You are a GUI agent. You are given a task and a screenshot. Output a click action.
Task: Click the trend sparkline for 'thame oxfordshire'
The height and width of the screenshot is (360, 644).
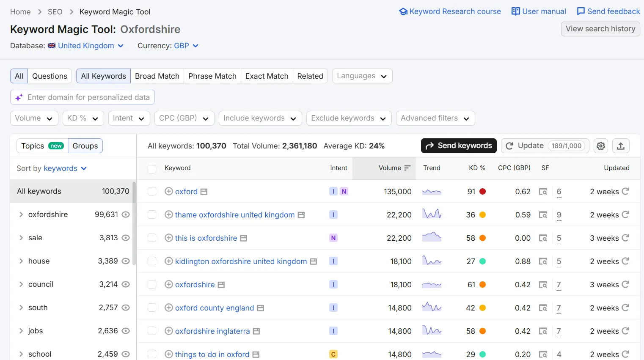[x=432, y=214]
